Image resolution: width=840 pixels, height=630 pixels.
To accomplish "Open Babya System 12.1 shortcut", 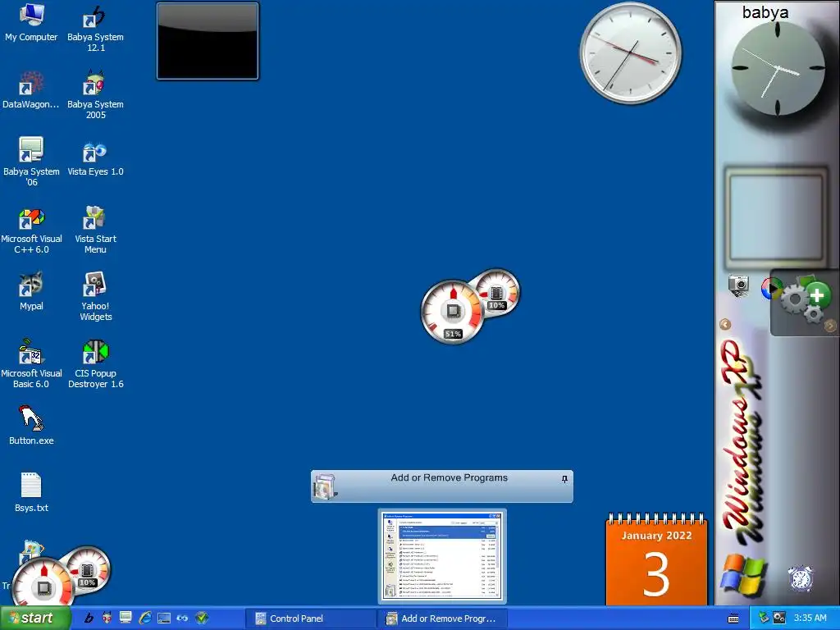I will coord(95,28).
